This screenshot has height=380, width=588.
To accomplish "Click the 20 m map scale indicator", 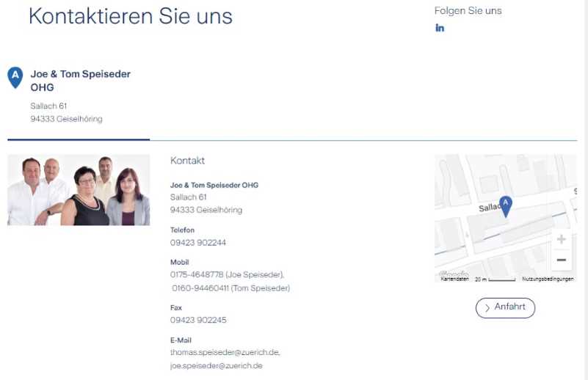I will pos(494,279).
